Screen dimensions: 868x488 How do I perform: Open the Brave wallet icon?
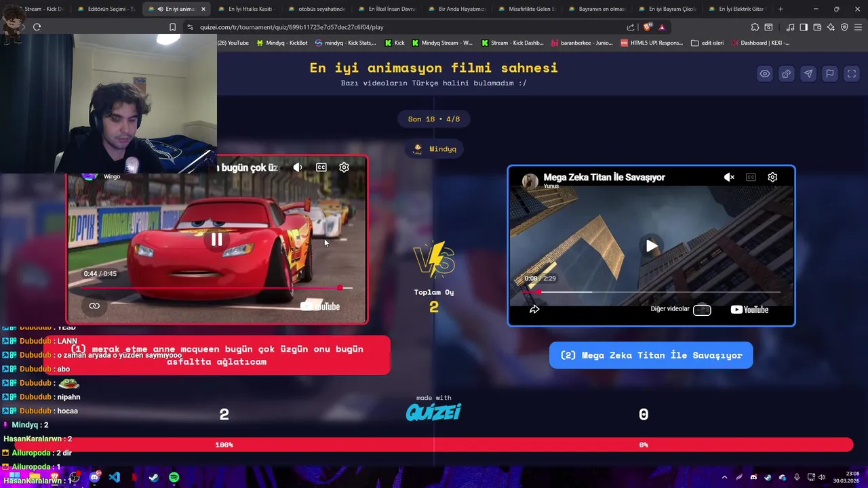point(817,27)
